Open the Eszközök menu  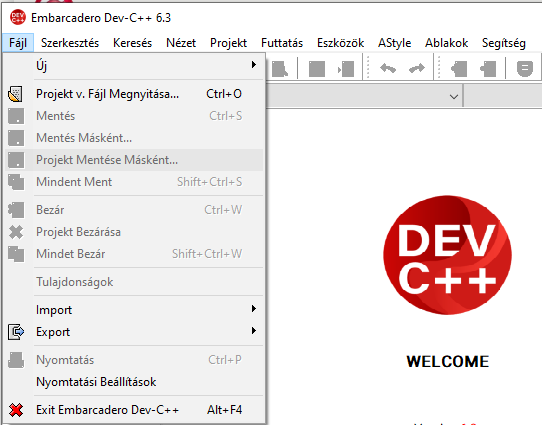(x=340, y=43)
